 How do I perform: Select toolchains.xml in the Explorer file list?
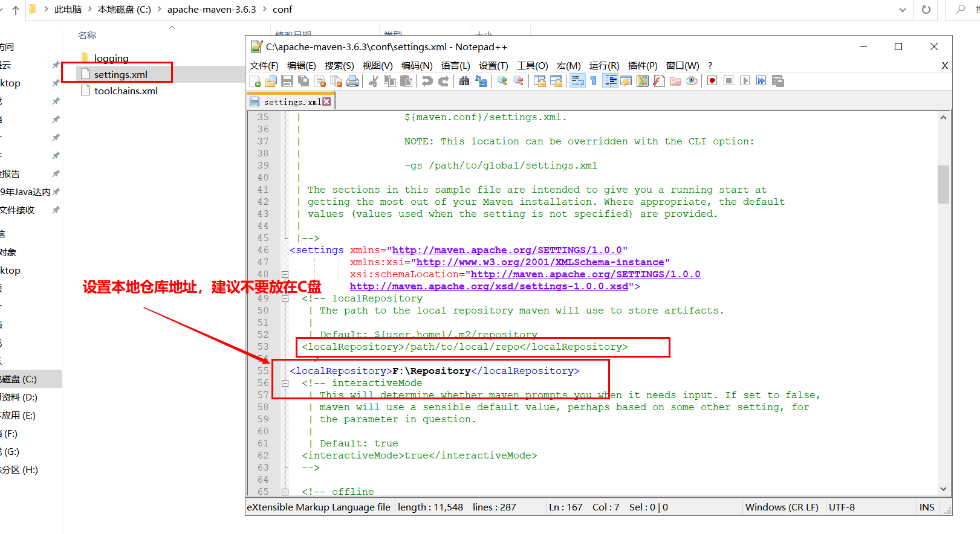(126, 91)
